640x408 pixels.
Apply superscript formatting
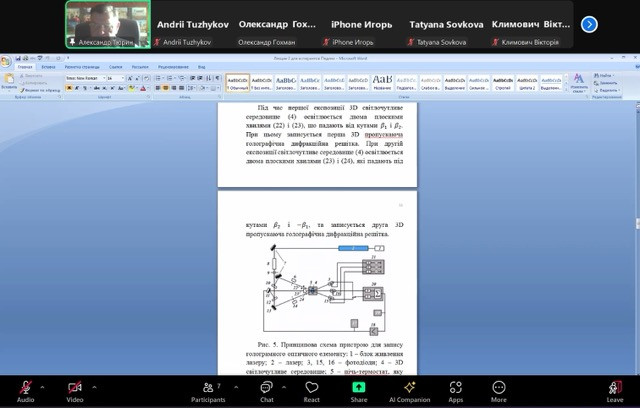pyautogui.click(x=112, y=88)
